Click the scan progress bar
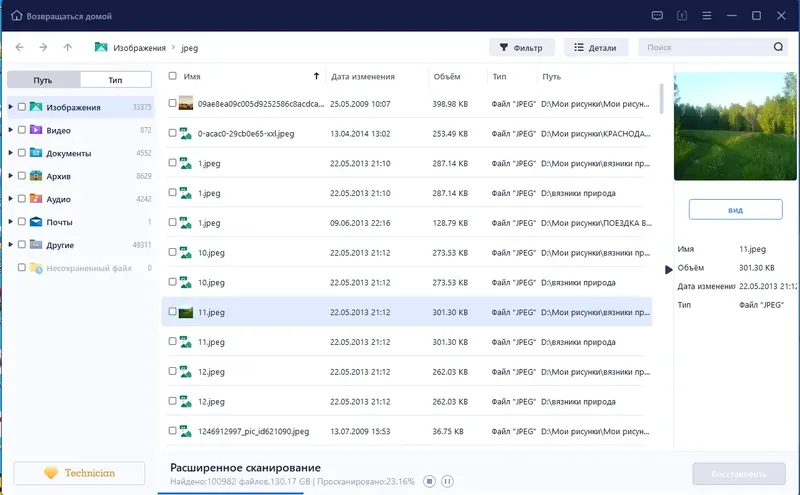Viewport: 800px width, 495px height. tap(231, 493)
